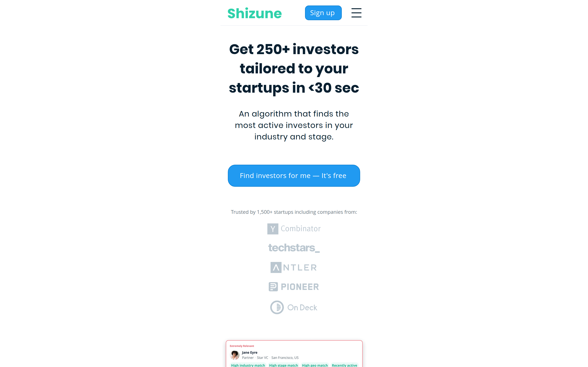The height and width of the screenshot is (367, 588).
Task: Click the Y Combinator square logo icon
Action: (273, 229)
